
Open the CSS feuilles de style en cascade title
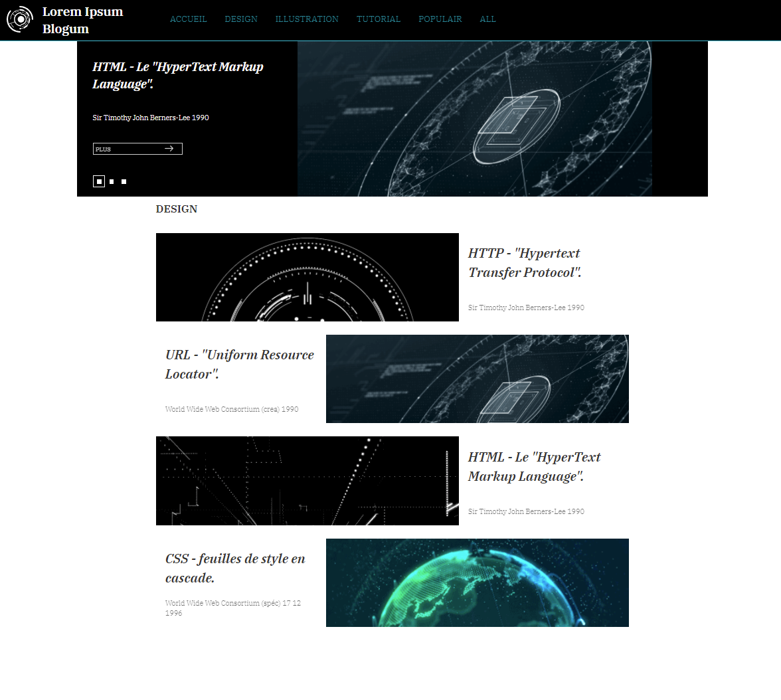tap(235, 568)
